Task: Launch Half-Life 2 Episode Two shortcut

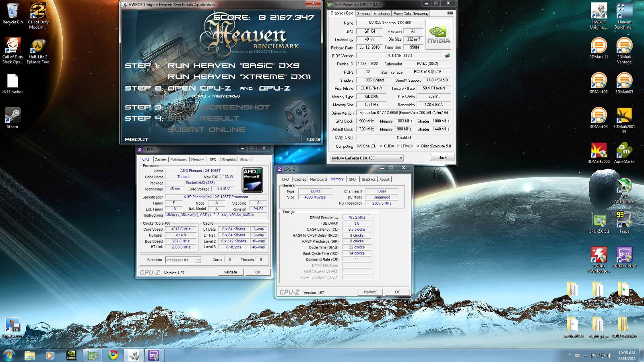Action: (x=38, y=51)
